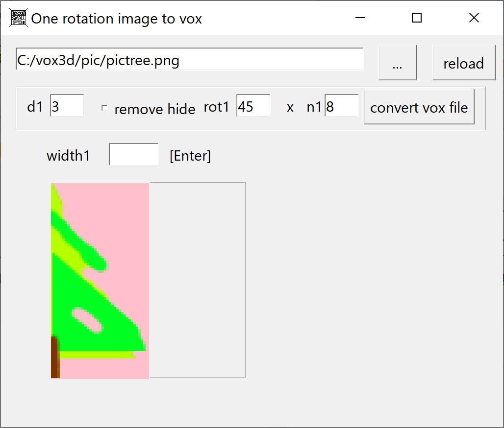Focus the empty width1 text box
This screenshot has width=504, height=428.
(x=133, y=155)
